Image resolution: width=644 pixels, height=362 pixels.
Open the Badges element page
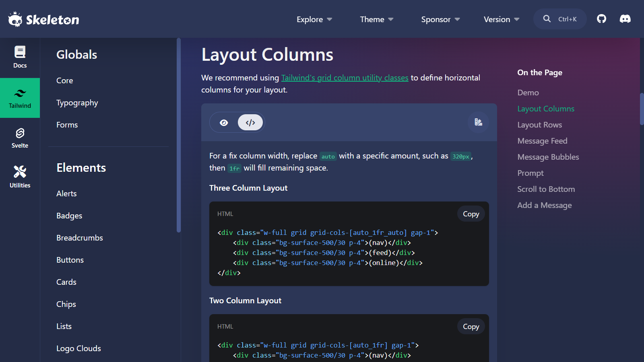[x=69, y=216]
